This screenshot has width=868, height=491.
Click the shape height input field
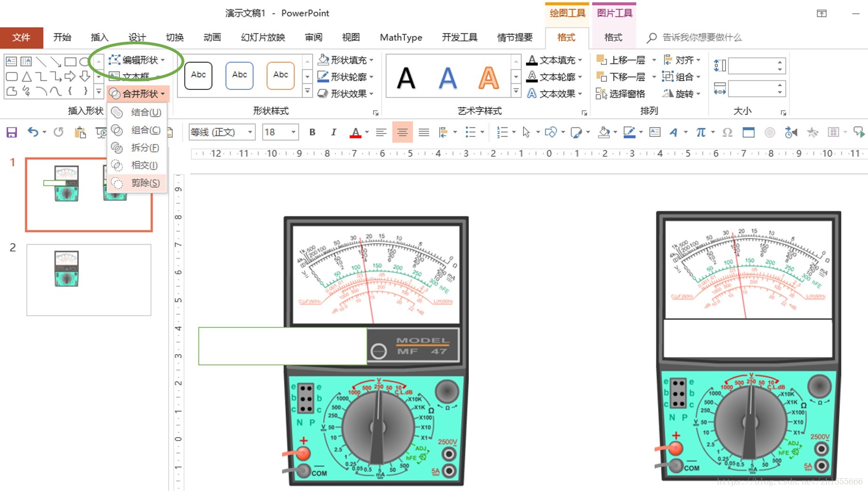751,66
